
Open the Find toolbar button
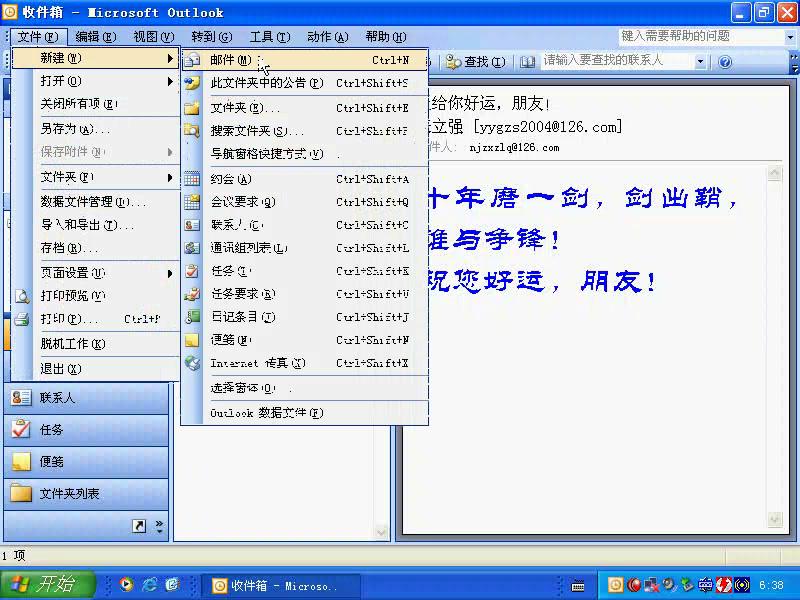[x=476, y=62]
